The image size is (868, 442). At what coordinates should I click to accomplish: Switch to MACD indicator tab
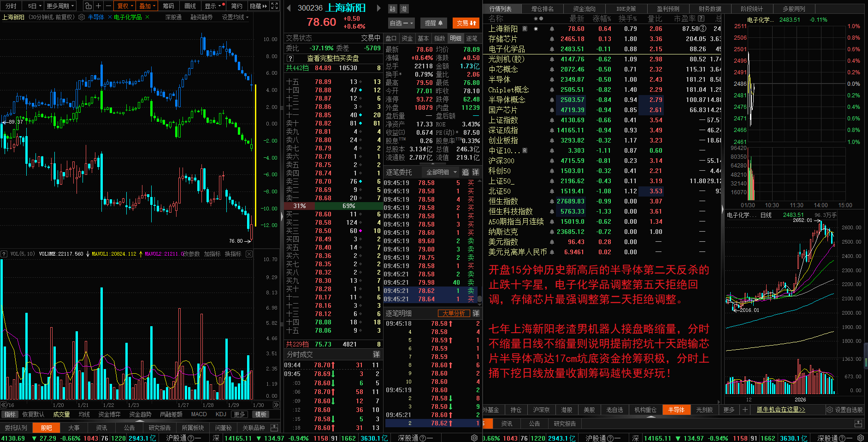tap(199, 414)
